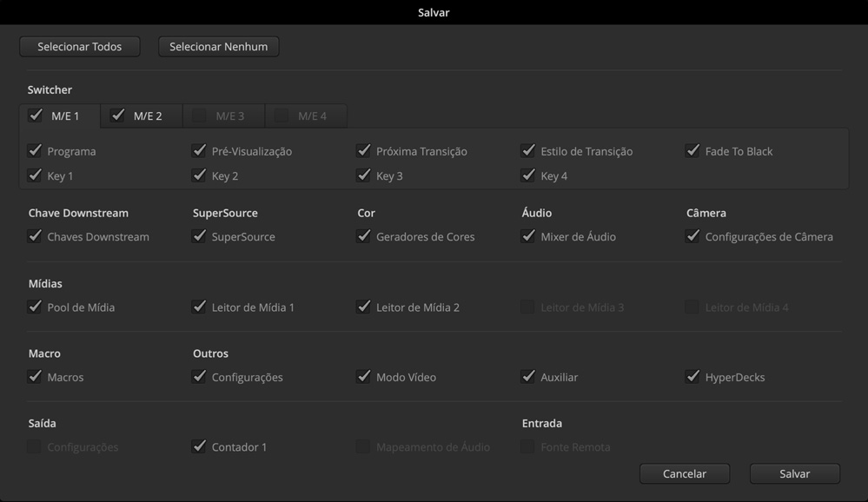Viewport: 868px width, 502px height.
Task: Toggle the HyperDecks checkbox
Action: coord(692,377)
